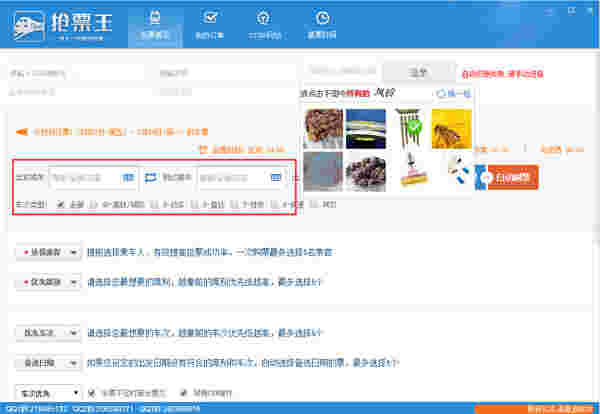Click the gray 登录 login button
The width and height of the screenshot is (600, 414).
(419, 72)
